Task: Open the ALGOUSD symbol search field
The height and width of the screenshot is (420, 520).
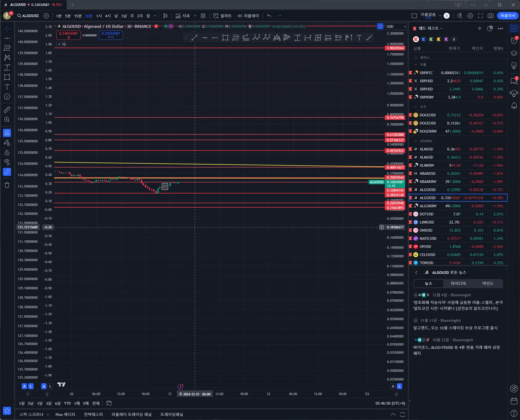Action: tap(28, 16)
